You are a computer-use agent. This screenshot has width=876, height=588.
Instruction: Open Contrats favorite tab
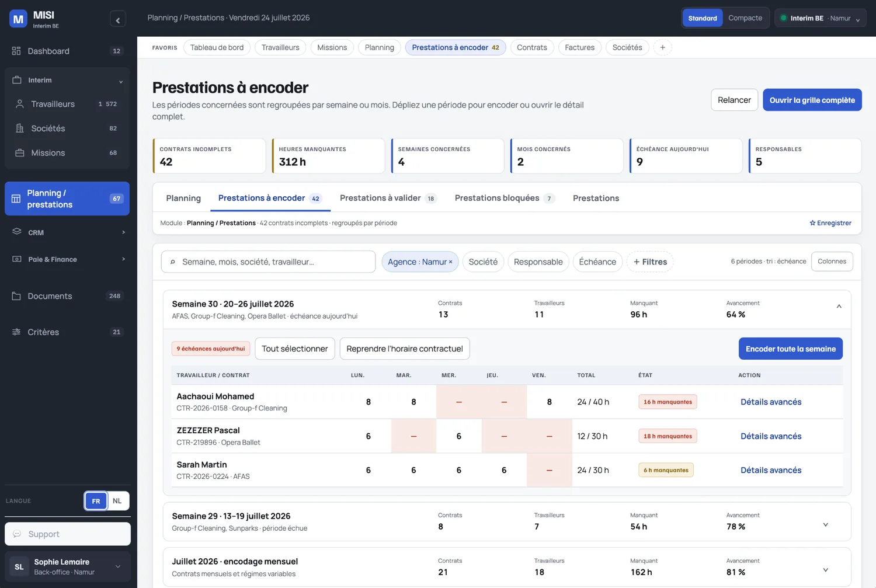531,47
